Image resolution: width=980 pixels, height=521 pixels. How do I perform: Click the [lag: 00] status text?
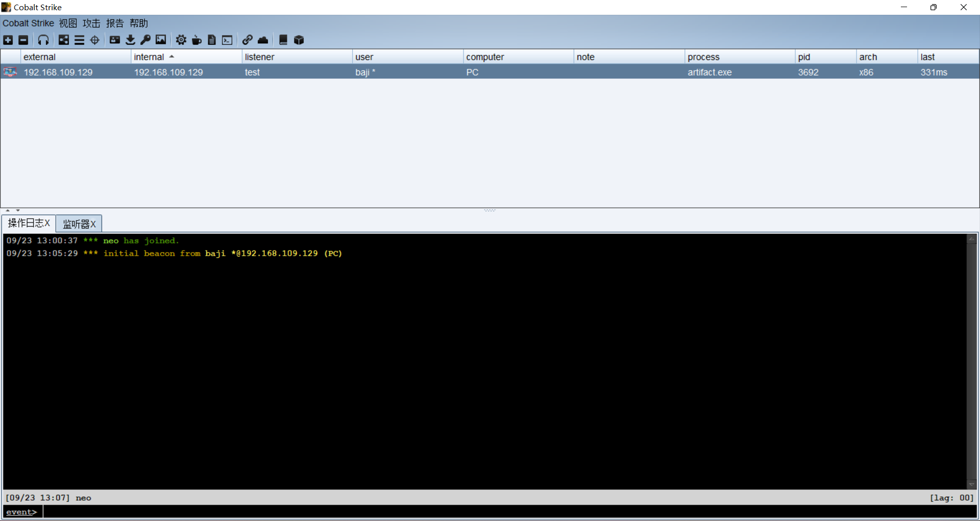951,498
